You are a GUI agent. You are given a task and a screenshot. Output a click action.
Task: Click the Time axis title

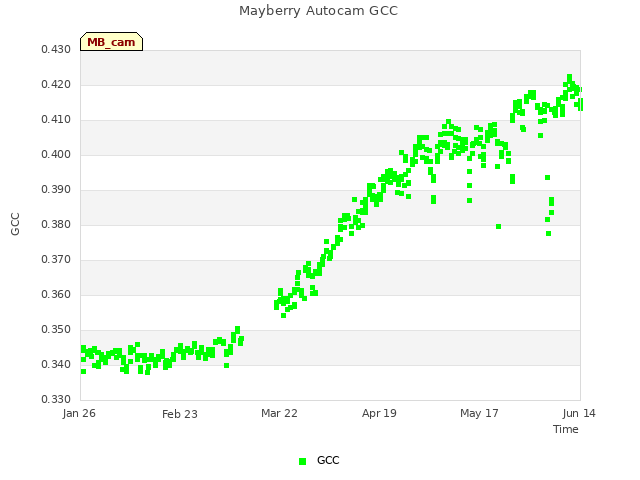(566, 429)
